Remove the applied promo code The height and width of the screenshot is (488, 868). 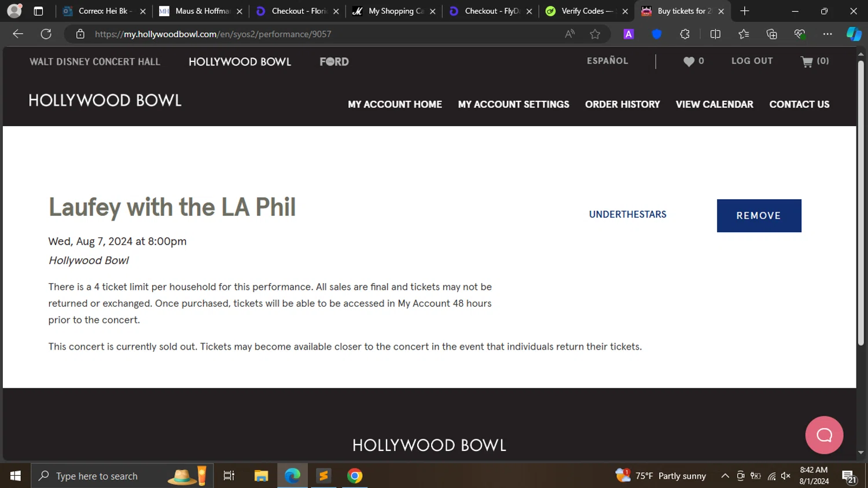[x=759, y=215]
